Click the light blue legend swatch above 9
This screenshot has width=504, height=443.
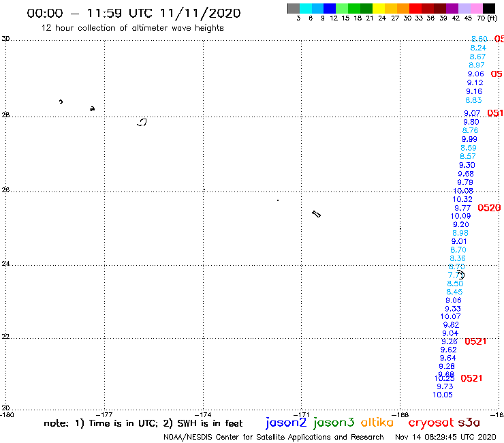pos(317,8)
